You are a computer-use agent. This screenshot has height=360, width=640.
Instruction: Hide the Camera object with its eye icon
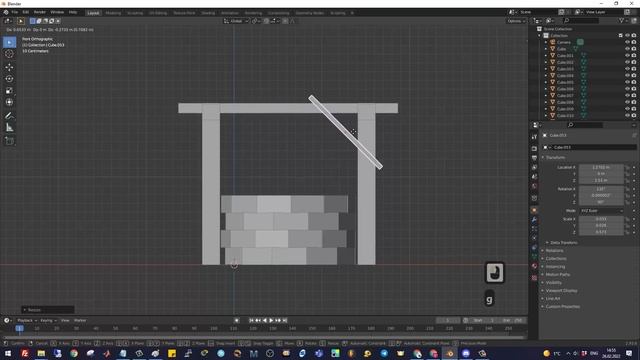tap(627, 42)
